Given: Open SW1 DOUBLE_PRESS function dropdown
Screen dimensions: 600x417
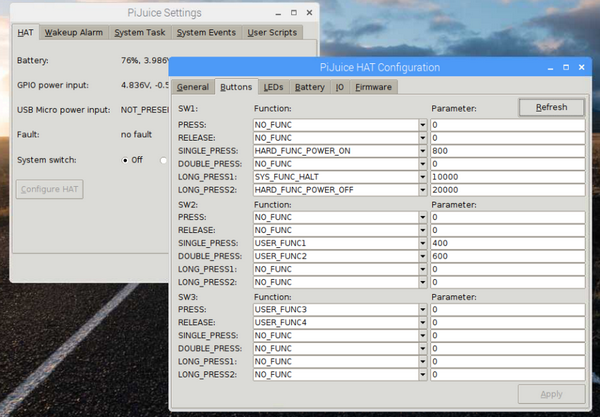Looking at the screenshot, I should coord(422,164).
